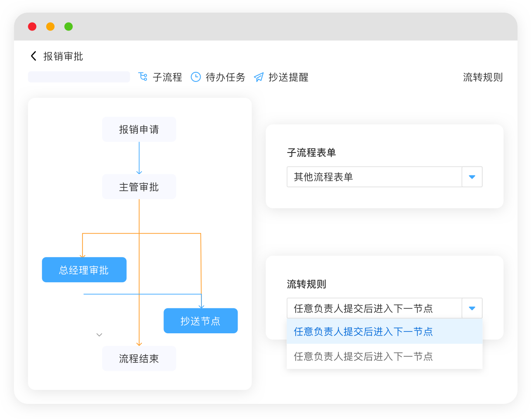Select the highlighted 任意负责人提交后进入下一节点 option
Viewport: 532px width, 420px height.
click(363, 332)
